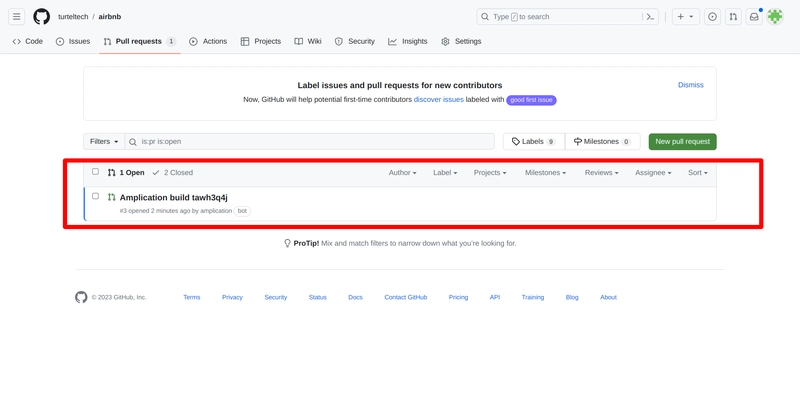Image resolution: width=800 pixels, height=397 pixels.
Task: Open the Privacy footer link
Action: coord(232,297)
